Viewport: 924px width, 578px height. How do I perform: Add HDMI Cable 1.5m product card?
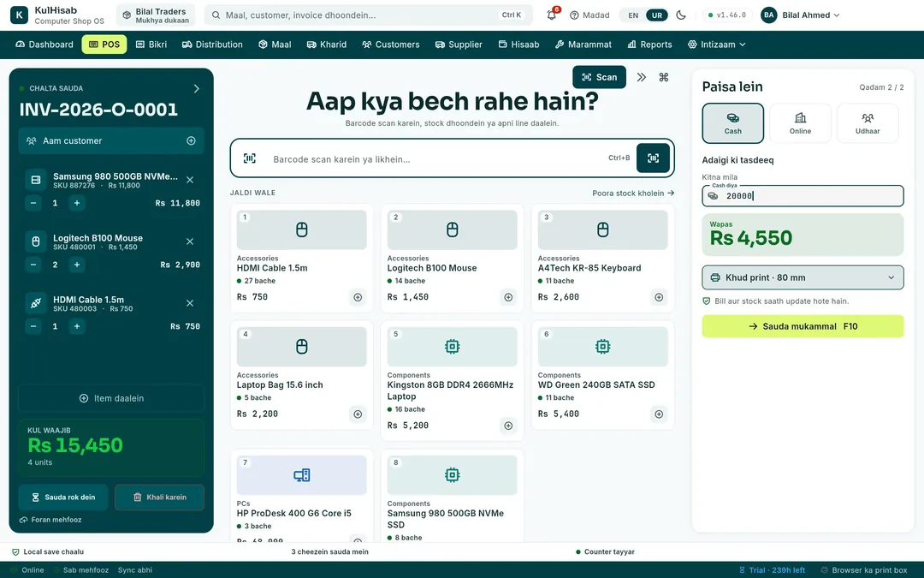click(358, 297)
